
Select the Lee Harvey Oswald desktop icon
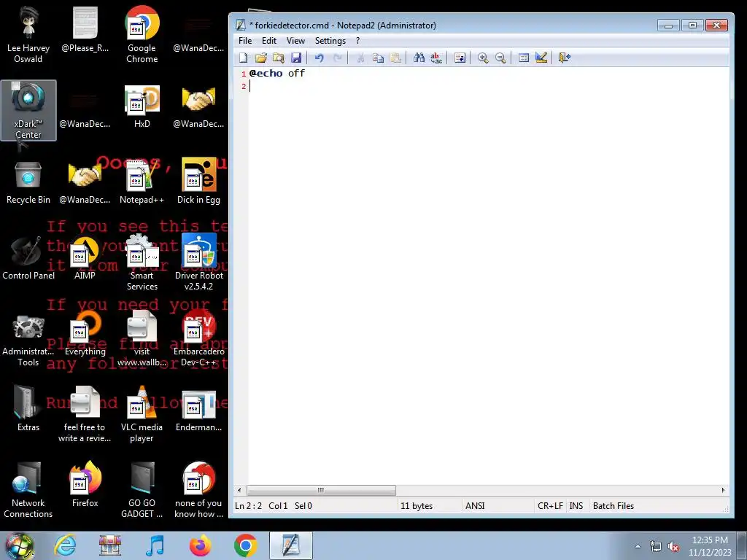coord(28,35)
